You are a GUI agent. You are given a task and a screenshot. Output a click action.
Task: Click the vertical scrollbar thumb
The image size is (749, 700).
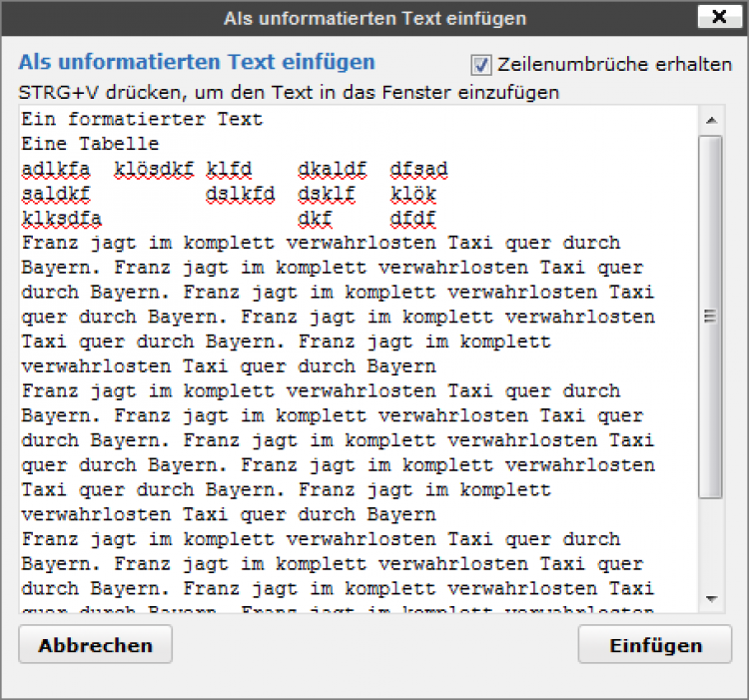[710, 316]
